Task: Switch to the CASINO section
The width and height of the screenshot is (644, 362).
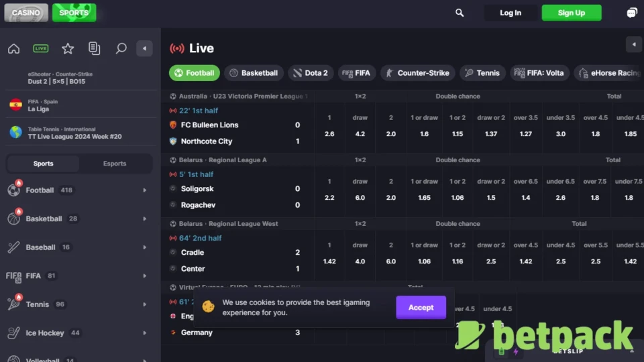Action: coord(26,13)
